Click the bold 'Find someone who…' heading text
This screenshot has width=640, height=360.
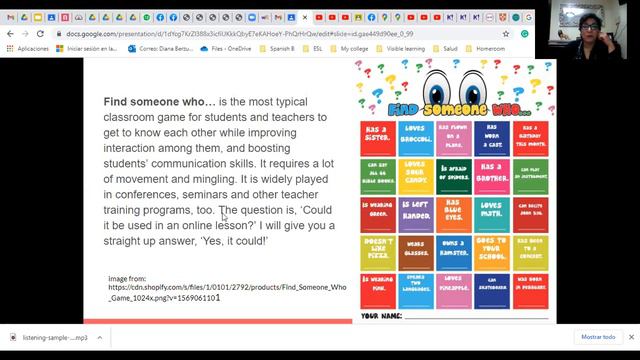[x=160, y=102]
